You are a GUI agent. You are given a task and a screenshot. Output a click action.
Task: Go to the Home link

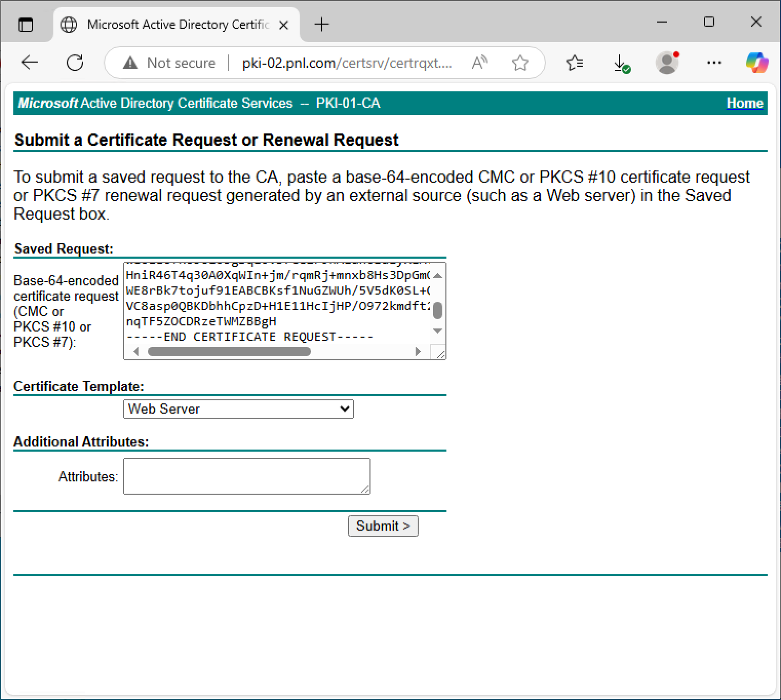pyautogui.click(x=745, y=103)
